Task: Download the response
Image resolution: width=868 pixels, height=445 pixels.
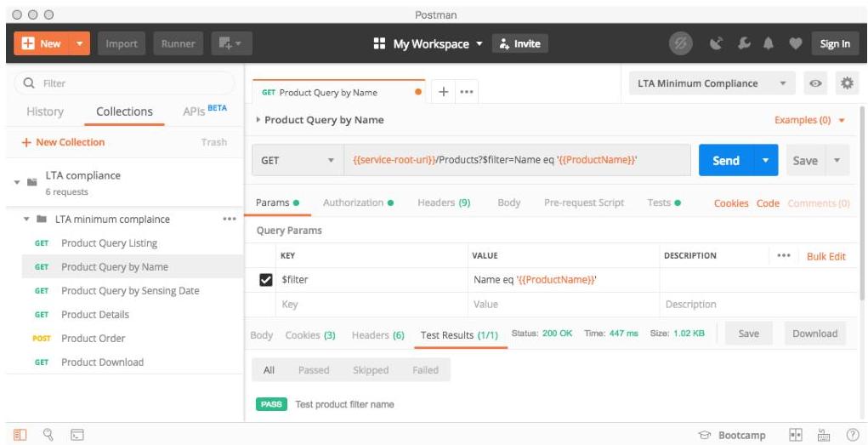Action: (x=814, y=334)
